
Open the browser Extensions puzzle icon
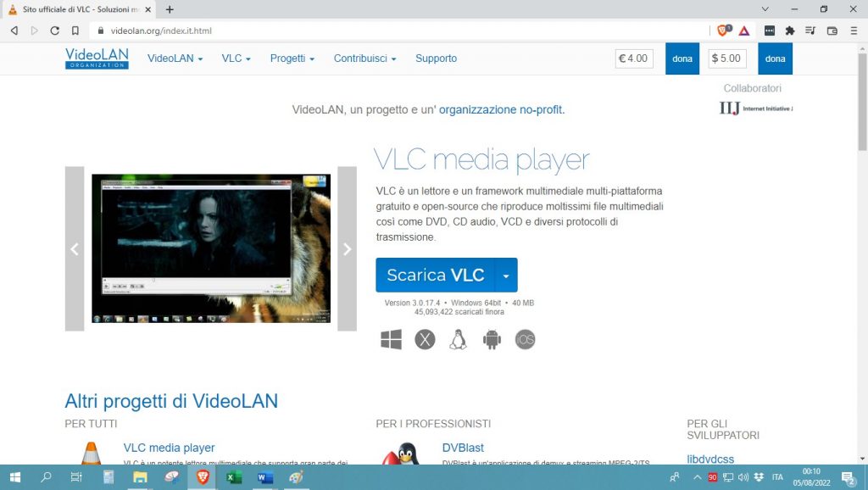coord(789,29)
